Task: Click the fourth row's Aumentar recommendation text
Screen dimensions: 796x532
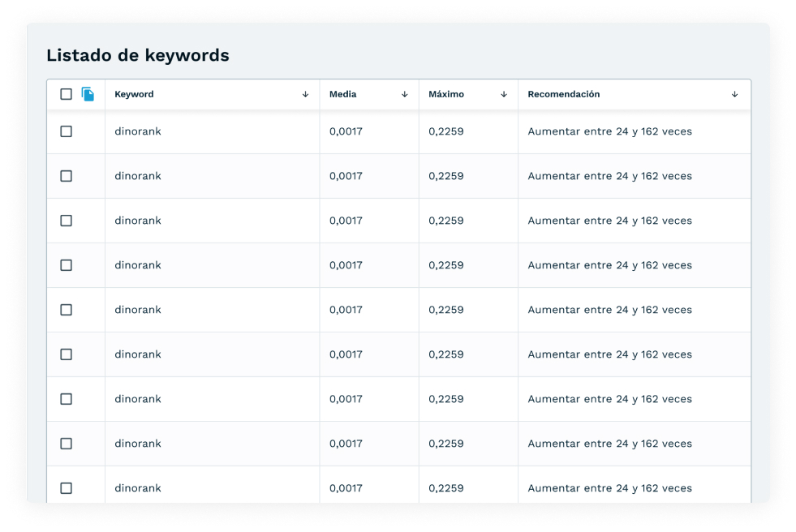Action: (x=609, y=265)
